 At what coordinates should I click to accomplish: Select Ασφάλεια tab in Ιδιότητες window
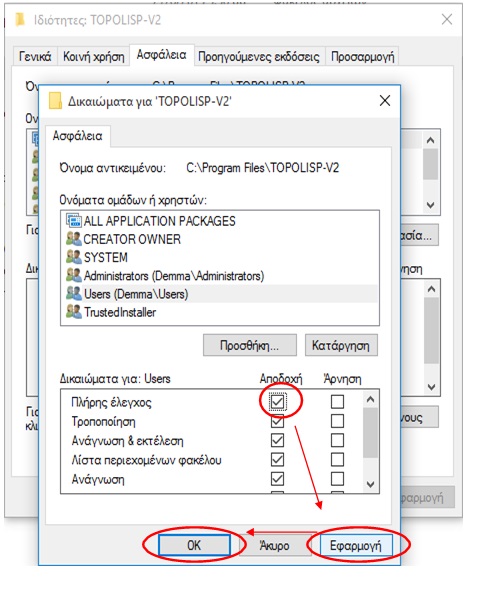click(x=162, y=55)
